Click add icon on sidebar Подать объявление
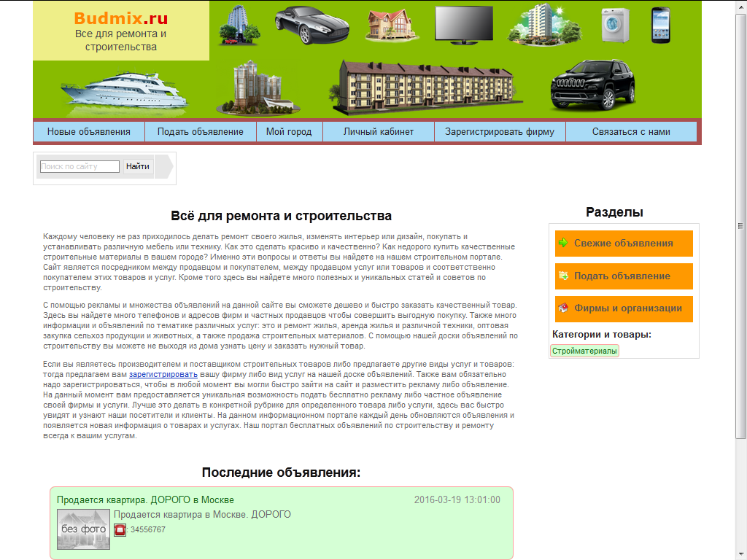This screenshot has height=560, width=747. (564, 276)
